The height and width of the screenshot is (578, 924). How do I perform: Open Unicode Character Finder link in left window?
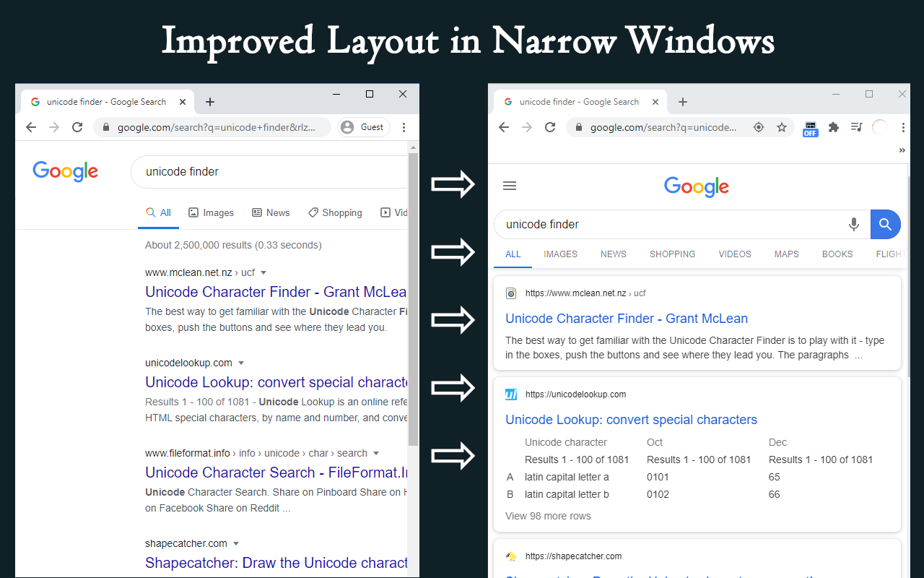point(276,292)
